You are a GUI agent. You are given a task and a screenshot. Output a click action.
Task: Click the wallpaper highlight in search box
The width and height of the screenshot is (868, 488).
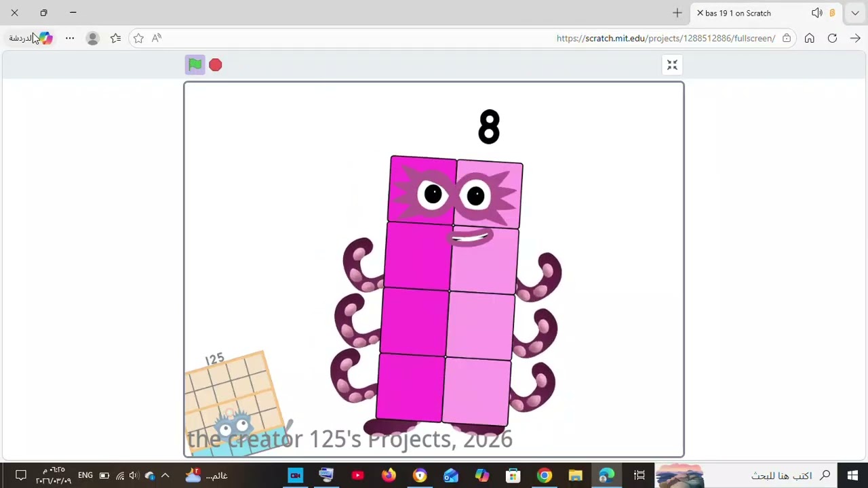click(679, 476)
